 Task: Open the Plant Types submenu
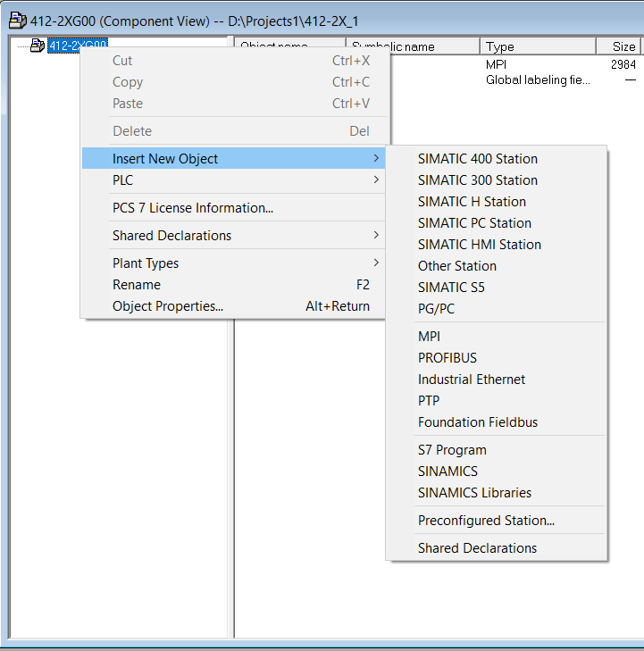click(234, 263)
